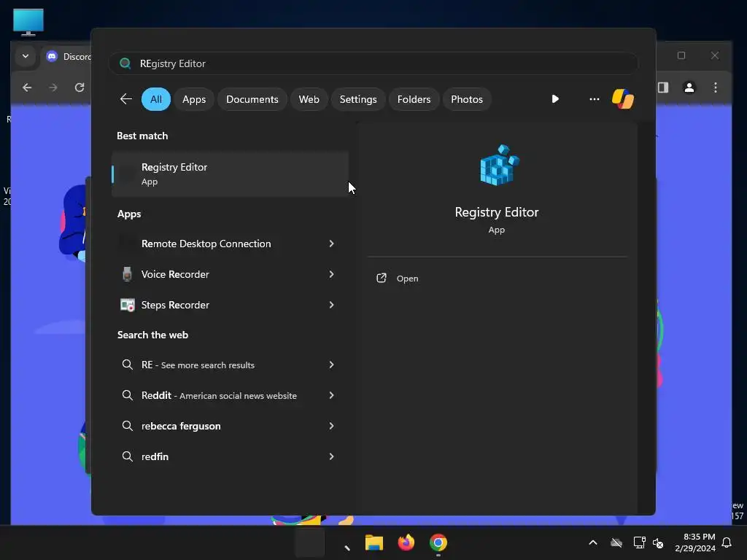This screenshot has height=560, width=747.
Task: Open network display tray icon
Action: click(639, 542)
